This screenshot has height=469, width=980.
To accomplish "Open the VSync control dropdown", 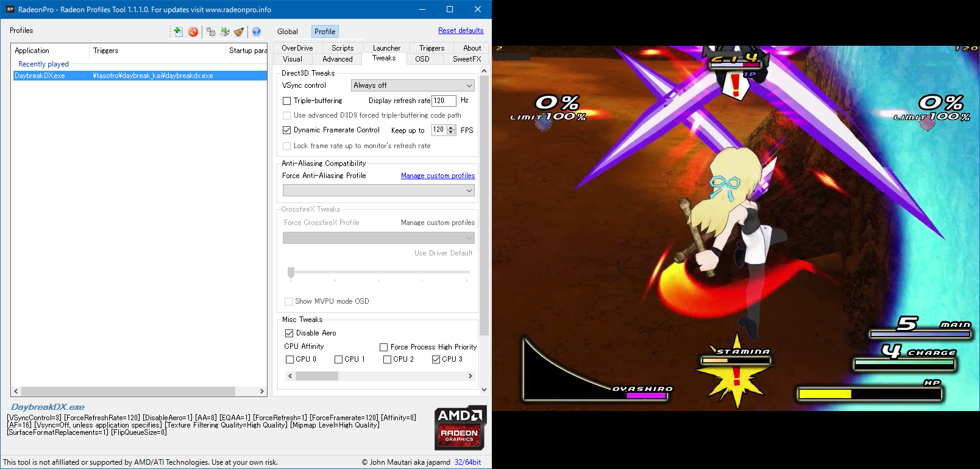I will pos(413,86).
